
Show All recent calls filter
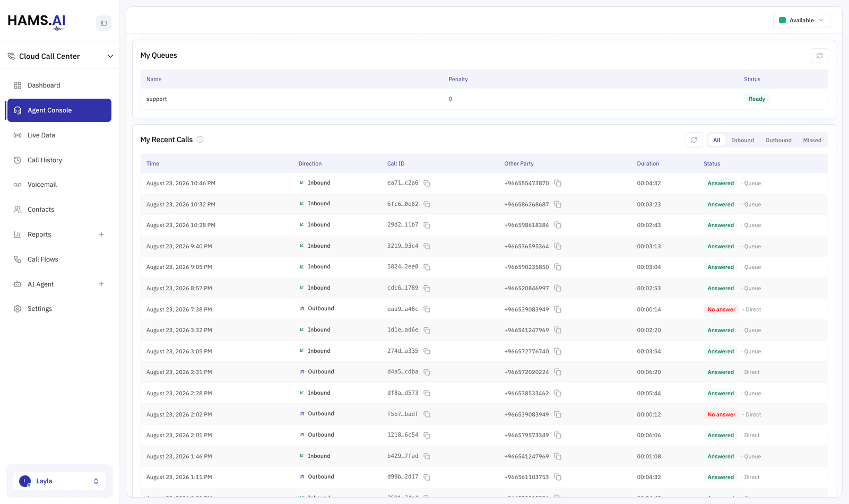pyautogui.click(x=717, y=140)
